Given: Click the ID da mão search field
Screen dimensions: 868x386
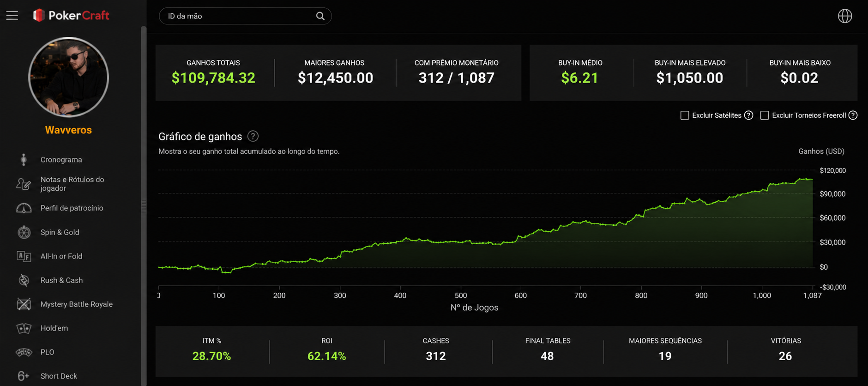Looking at the screenshot, I should [x=245, y=16].
